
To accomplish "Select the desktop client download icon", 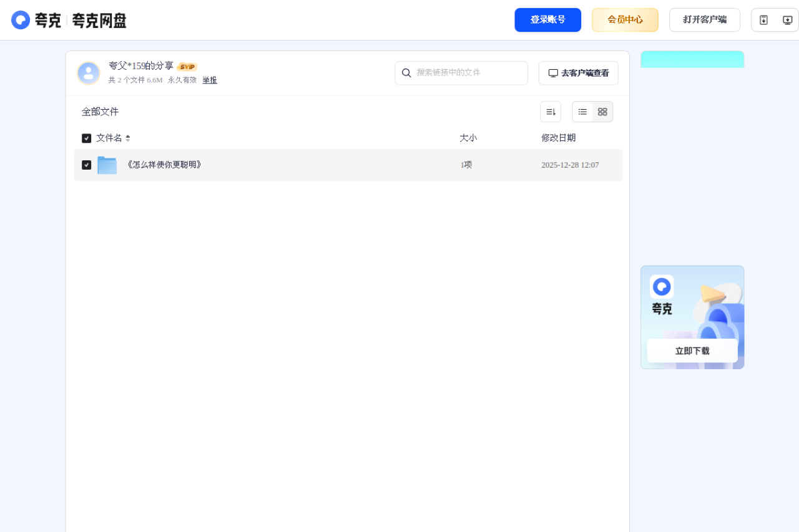I will tap(787, 19).
